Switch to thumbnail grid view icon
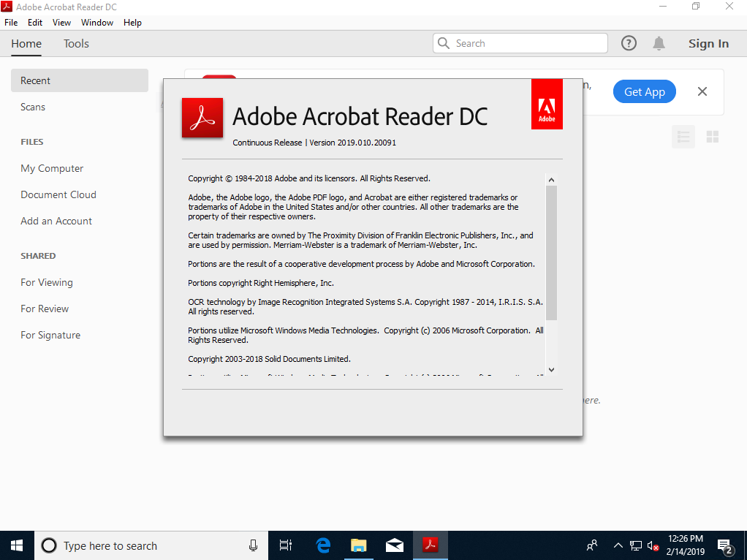Screen dimensions: 747x560 tap(712, 137)
